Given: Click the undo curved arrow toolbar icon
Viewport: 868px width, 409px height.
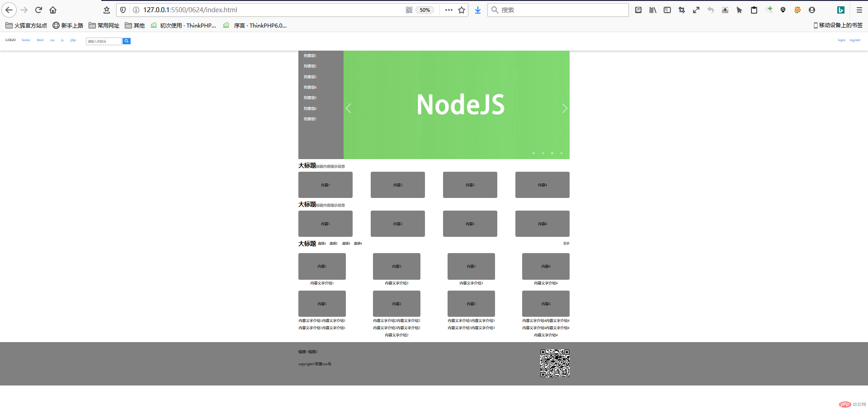Looking at the screenshot, I should [x=711, y=10].
